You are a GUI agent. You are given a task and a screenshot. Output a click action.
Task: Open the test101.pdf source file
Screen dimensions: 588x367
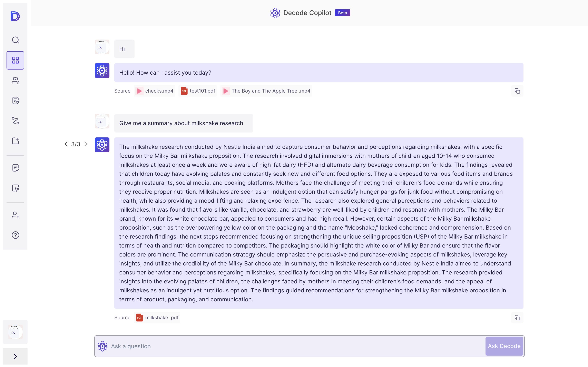coord(198,91)
